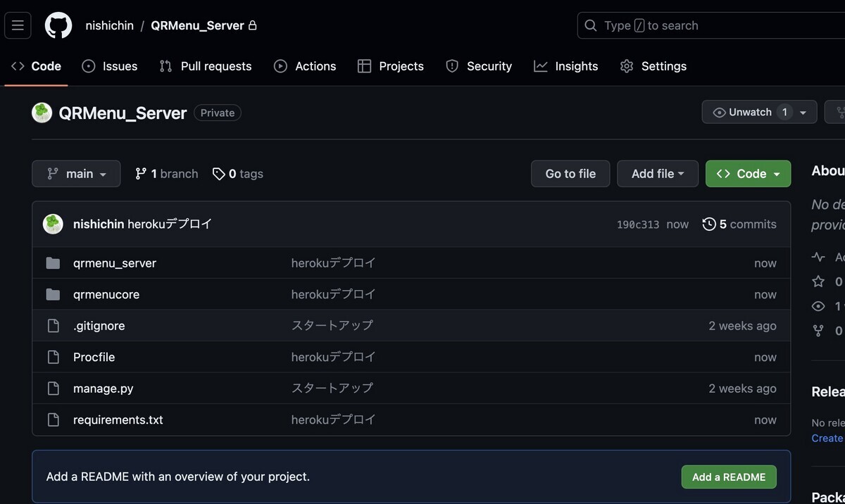View the 5 commits history
The height and width of the screenshot is (504, 845).
click(739, 224)
